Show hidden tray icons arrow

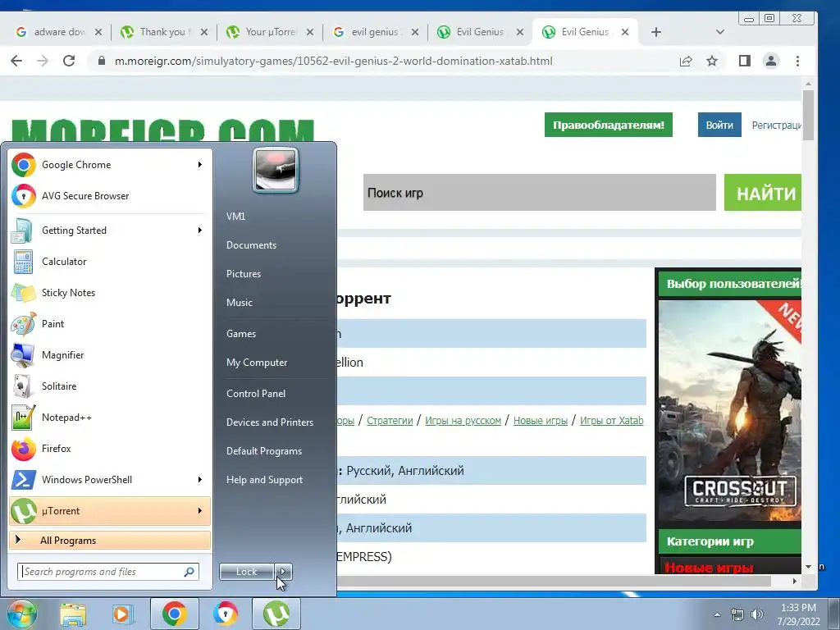[x=717, y=614]
